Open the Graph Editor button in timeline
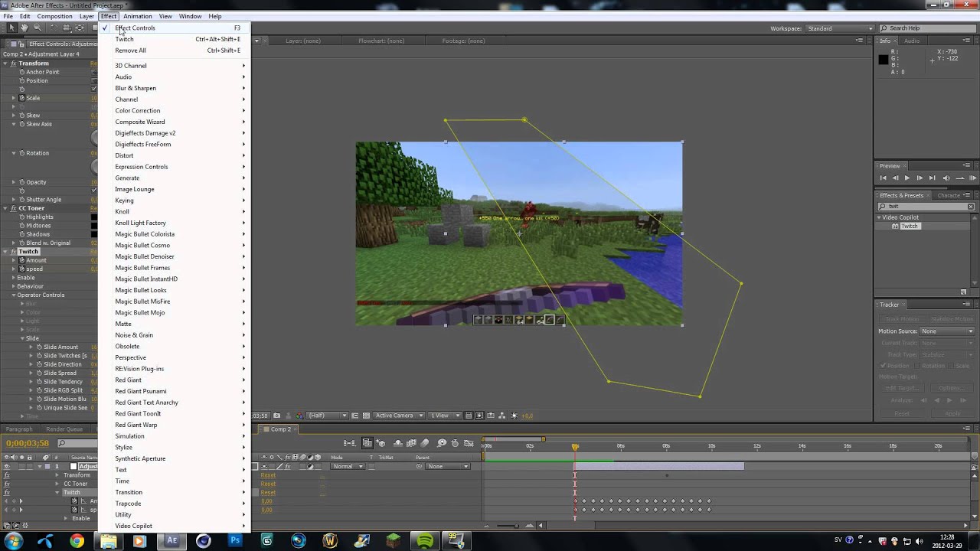980x551 pixels. tap(468, 443)
